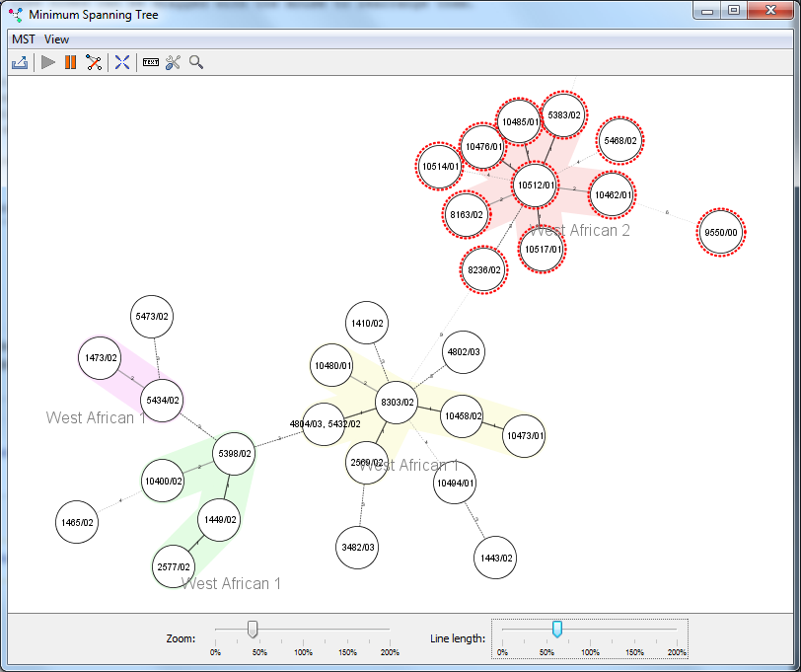801x672 pixels.
Task: Toggle the TEXT labels icon
Action: pyautogui.click(x=150, y=62)
